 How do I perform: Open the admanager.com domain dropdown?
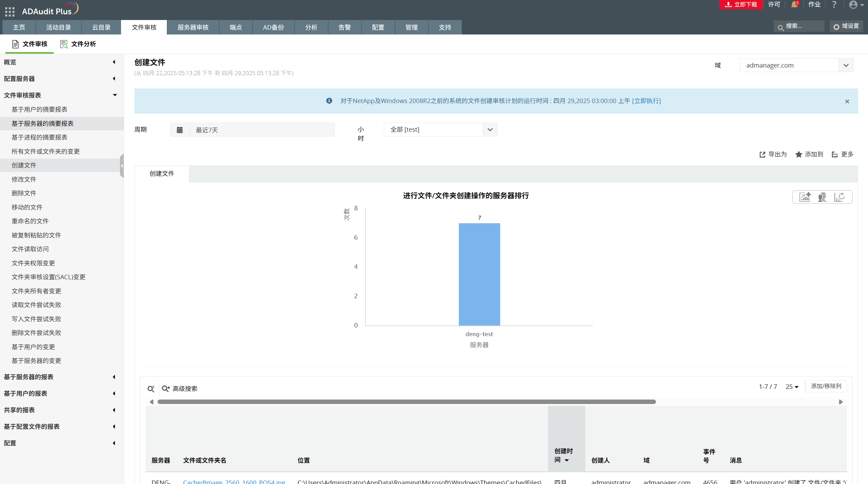(x=846, y=65)
